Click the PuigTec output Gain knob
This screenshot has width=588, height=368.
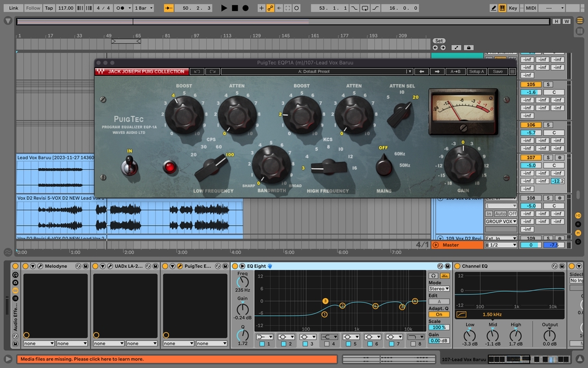[x=463, y=164]
